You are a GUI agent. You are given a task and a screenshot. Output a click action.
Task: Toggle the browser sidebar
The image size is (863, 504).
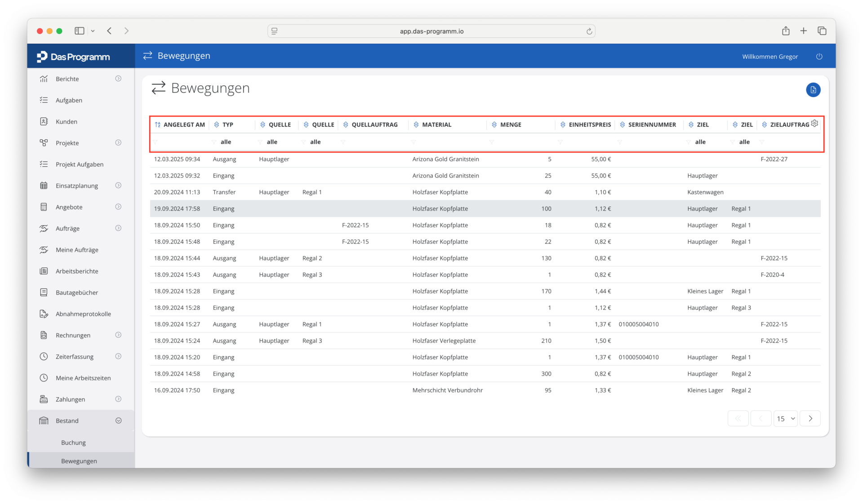(80, 31)
